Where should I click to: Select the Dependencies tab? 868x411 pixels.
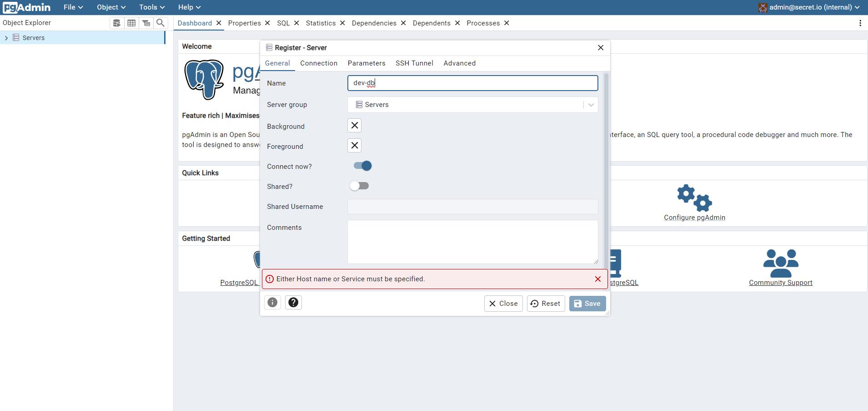[374, 23]
